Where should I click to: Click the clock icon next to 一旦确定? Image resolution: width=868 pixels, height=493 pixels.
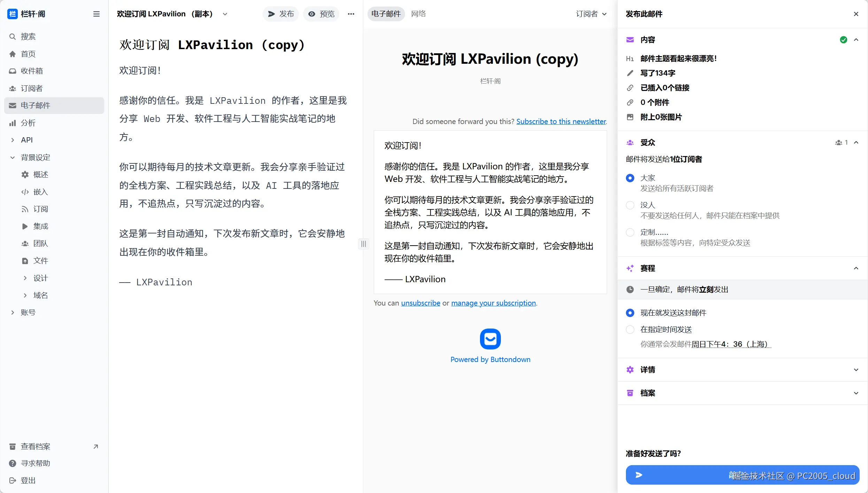[x=630, y=290]
